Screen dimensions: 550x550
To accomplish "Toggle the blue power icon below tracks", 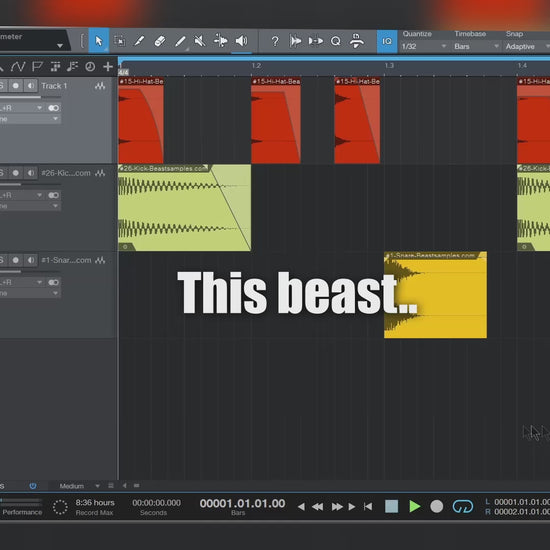I will pyautogui.click(x=33, y=486).
